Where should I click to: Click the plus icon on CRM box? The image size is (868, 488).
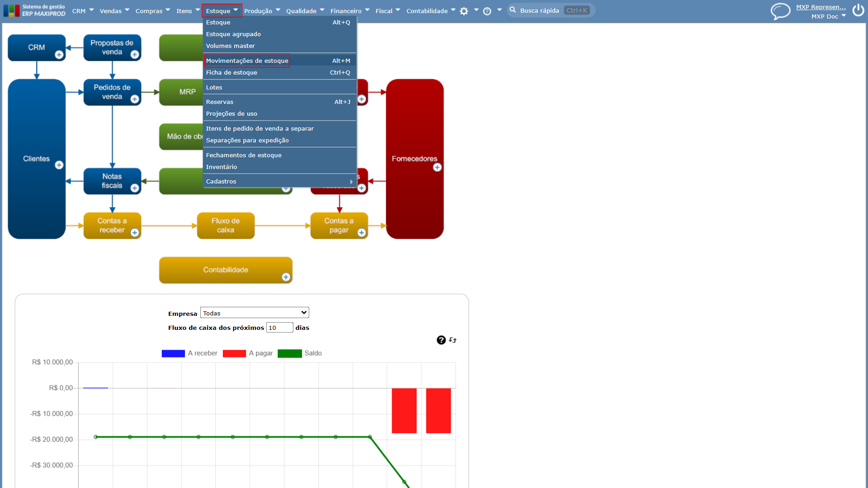[59, 55]
